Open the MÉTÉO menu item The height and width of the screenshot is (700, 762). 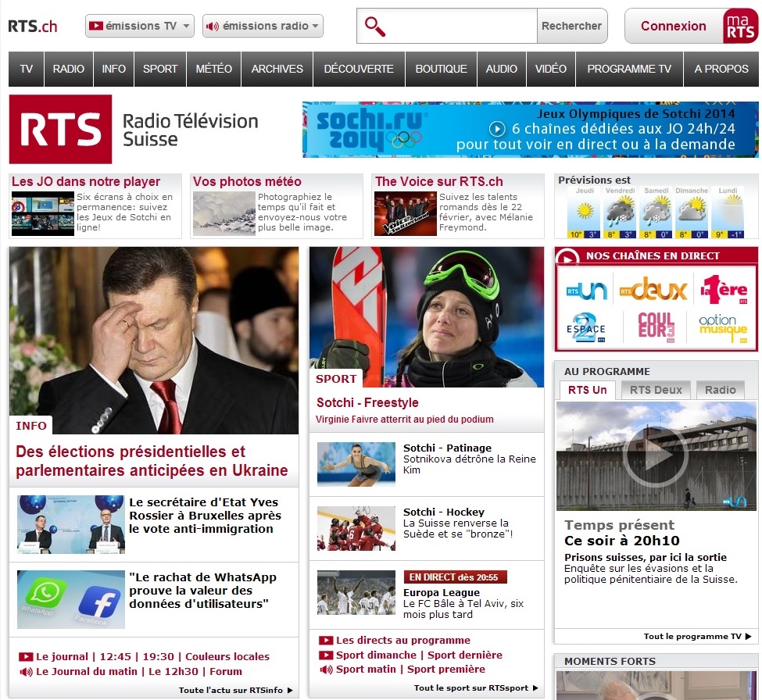[x=213, y=69]
